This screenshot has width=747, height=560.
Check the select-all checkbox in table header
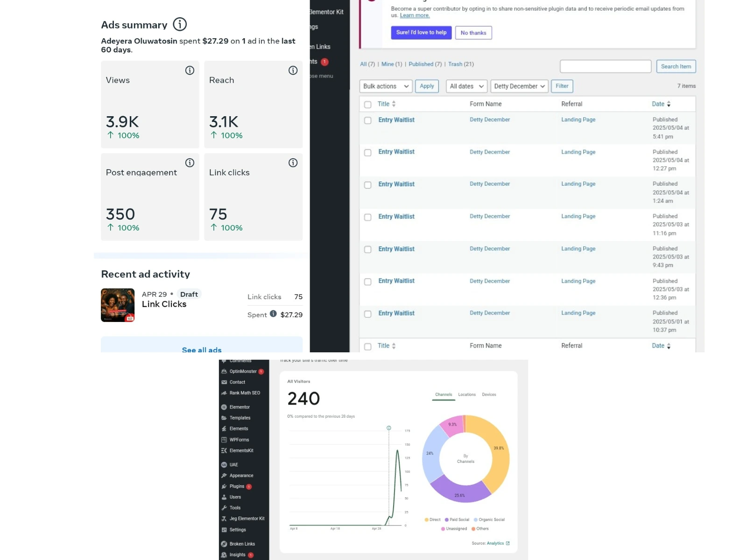pos(368,105)
